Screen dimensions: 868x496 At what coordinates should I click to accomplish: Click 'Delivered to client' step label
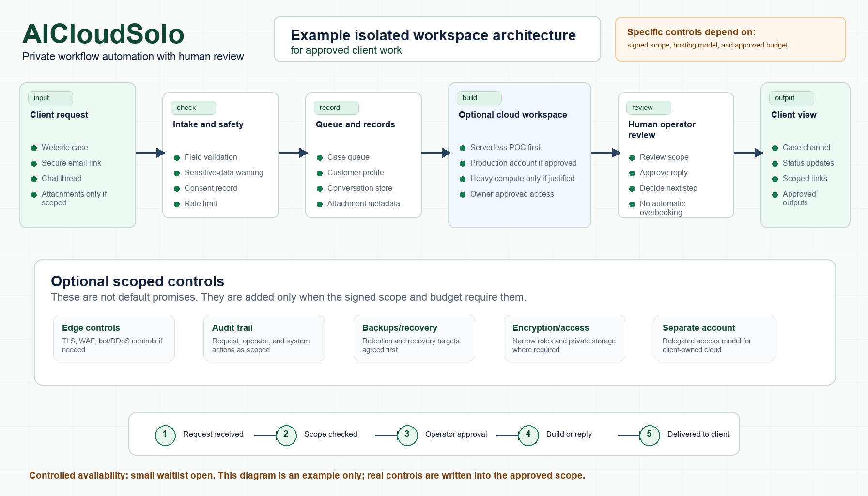698,434
